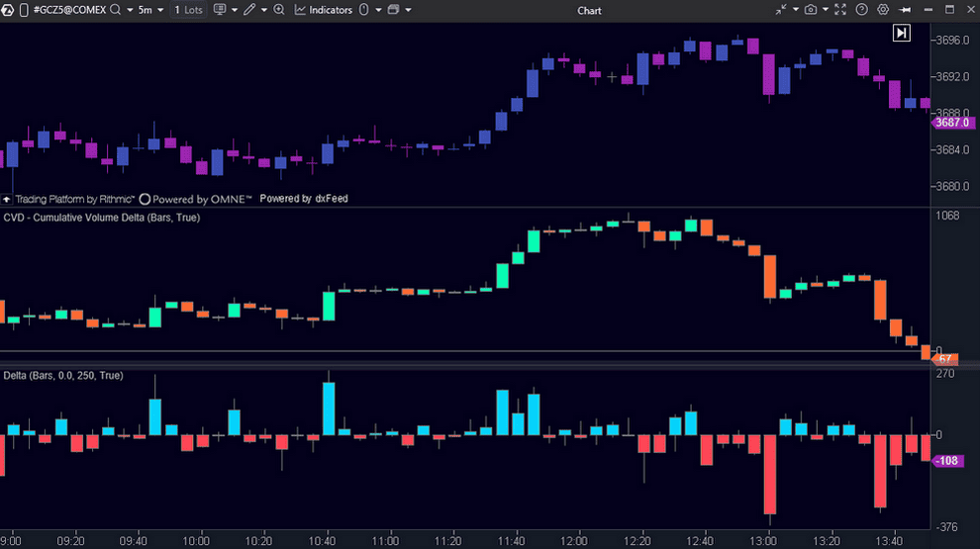The image size is (980, 549).
Task: Expand the screenshot camera dropdown arrow
Action: 825,10
